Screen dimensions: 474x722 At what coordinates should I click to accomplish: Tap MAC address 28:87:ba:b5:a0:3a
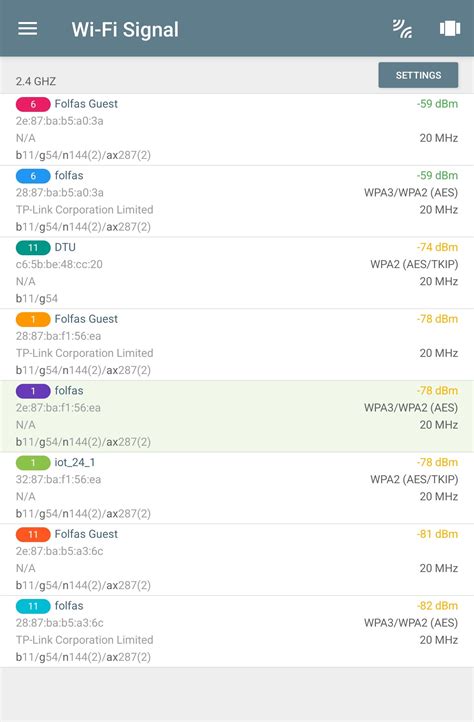[x=59, y=192]
